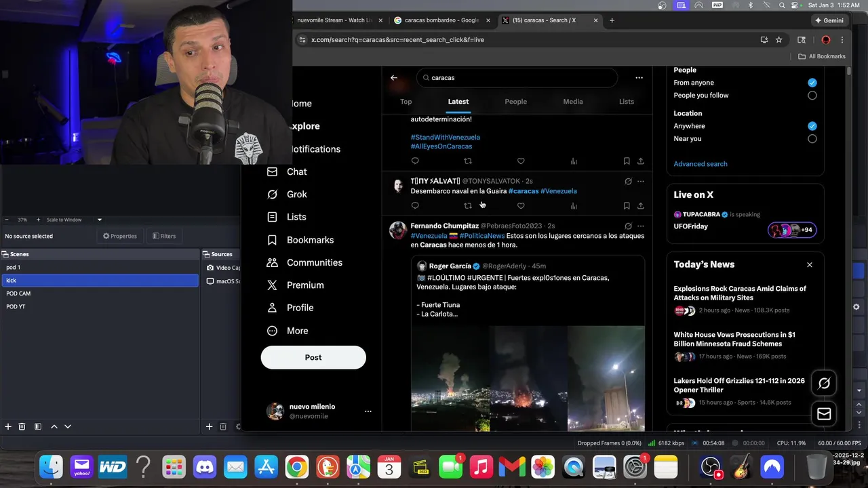Open the first explosion photo thumbnail
The image size is (868, 488).
click(x=450, y=378)
